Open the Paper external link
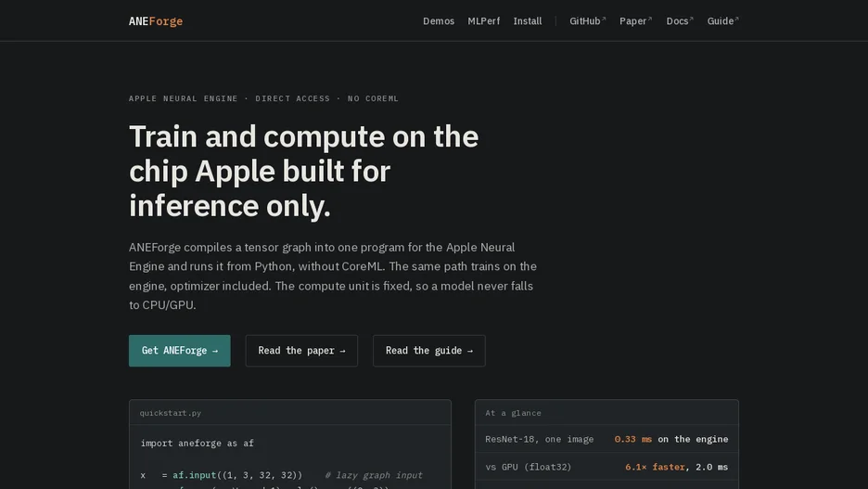This screenshot has height=489, width=868. pos(635,21)
